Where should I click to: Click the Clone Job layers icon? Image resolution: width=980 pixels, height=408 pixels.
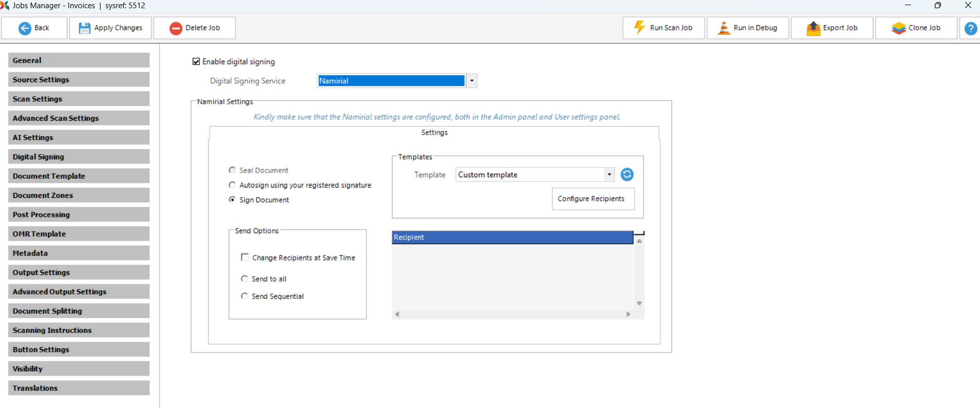click(x=898, y=28)
